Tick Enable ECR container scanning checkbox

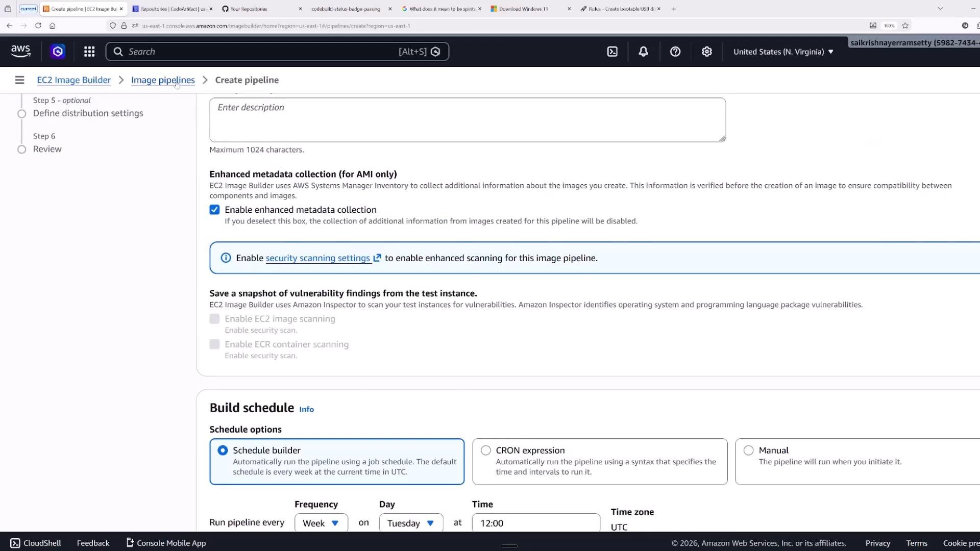[x=214, y=344]
